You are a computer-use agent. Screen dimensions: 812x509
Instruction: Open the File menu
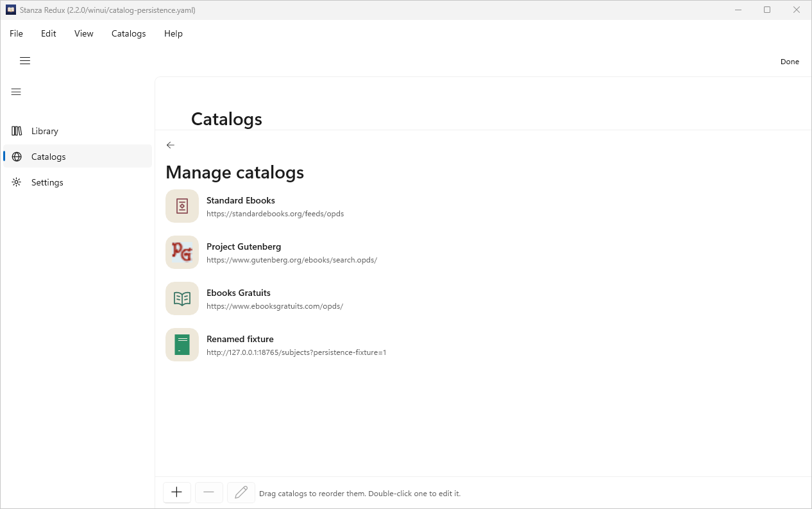tap(16, 33)
